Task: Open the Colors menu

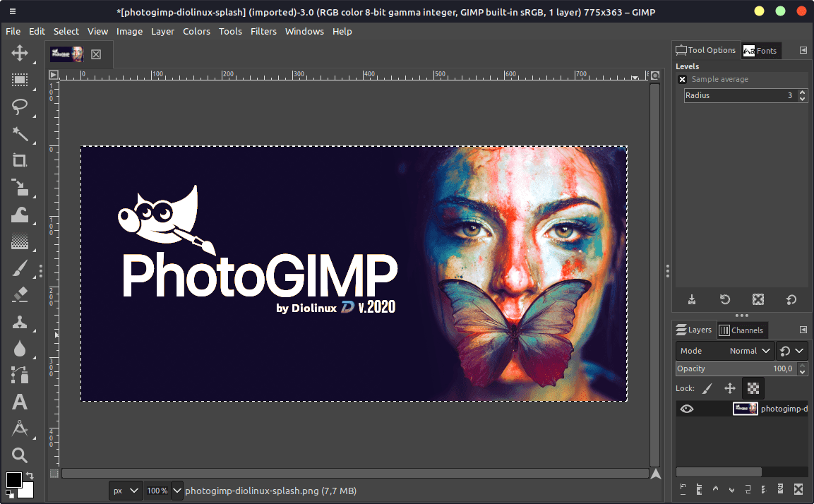Action: 196,31
